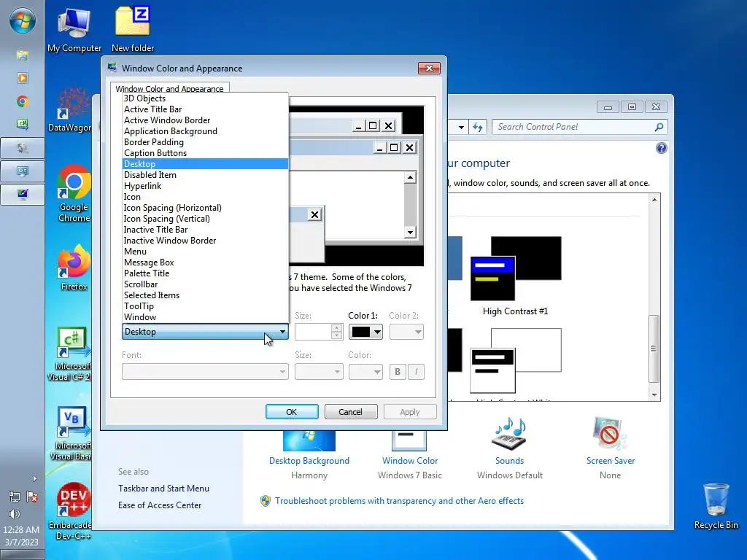The height and width of the screenshot is (560, 747).
Task: Choose Active Window Border item
Action: 205,120
